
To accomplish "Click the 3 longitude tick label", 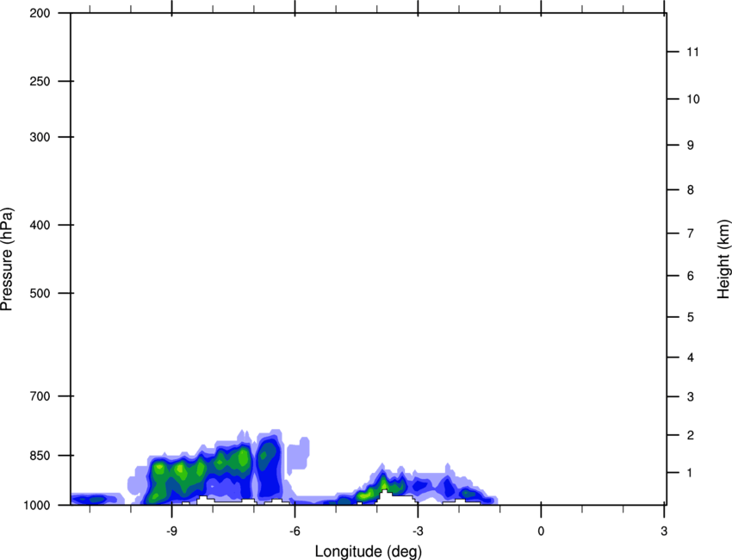I will tap(664, 532).
